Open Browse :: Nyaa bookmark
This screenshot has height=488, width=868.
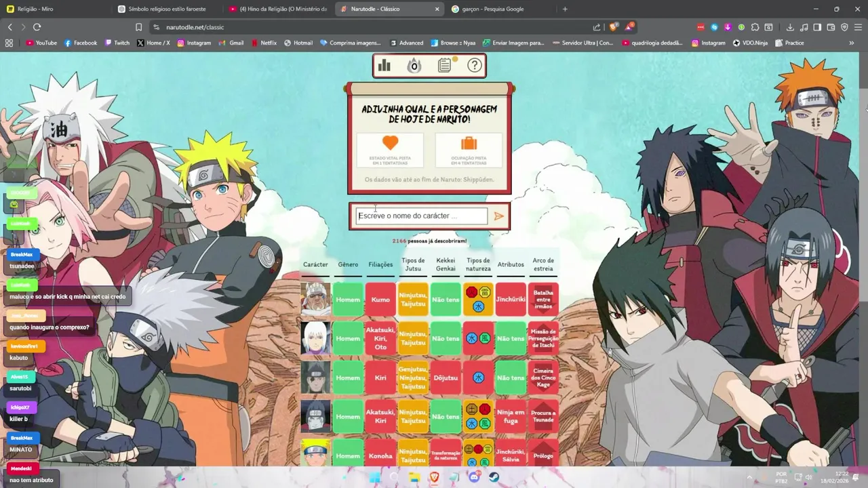tap(453, 43)
